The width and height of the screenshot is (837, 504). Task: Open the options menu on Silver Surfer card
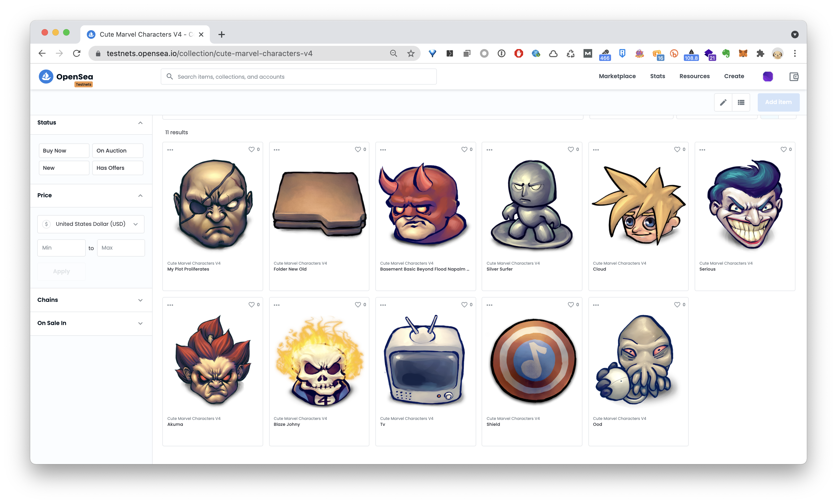(489, 149)
